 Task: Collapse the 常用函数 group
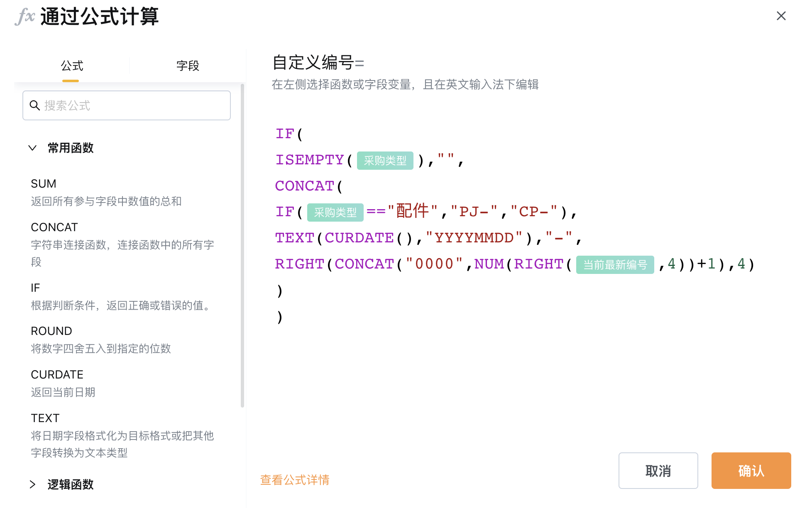[x=32, y=148]
